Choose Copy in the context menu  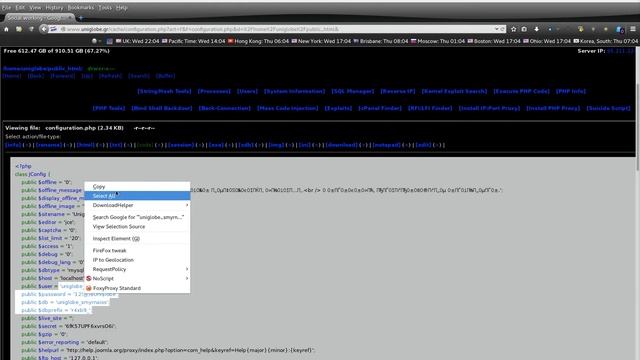(137, 187)
